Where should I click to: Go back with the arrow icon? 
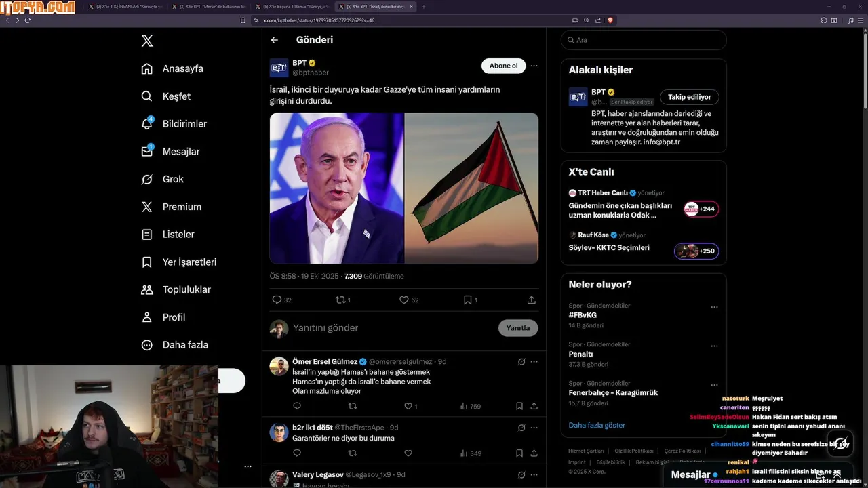275,40
